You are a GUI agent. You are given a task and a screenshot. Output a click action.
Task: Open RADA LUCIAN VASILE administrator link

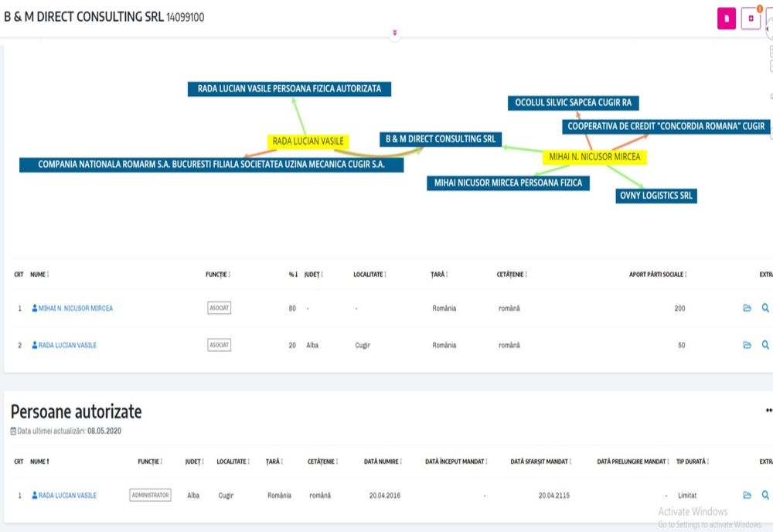pos(67,496)
